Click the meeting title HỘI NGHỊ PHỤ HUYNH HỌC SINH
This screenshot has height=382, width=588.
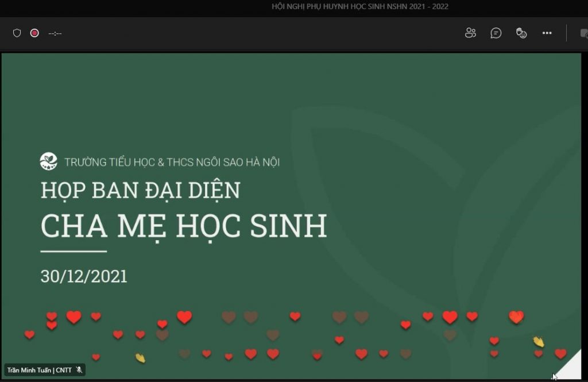[360, 6]
